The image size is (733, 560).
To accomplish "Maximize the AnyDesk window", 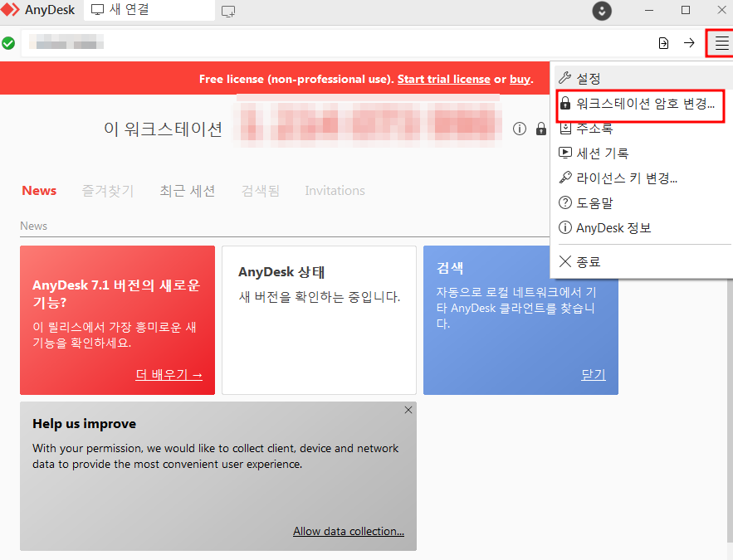I will (686, 10).
